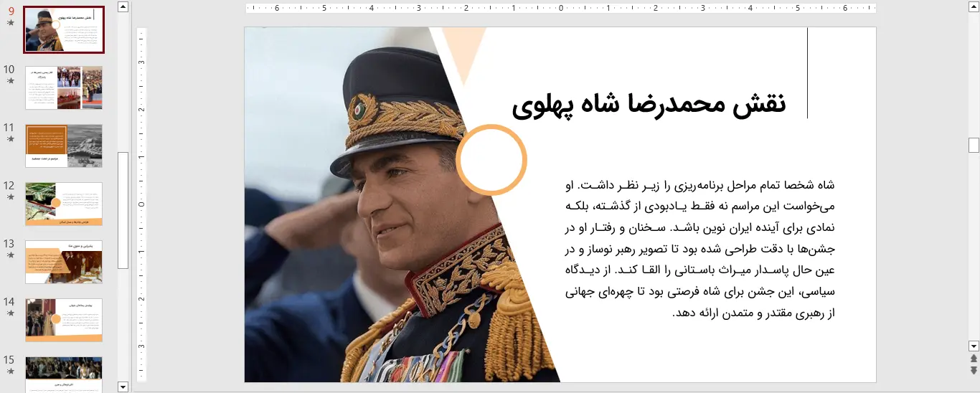Screen dimensions: 980x393
Task: Click inside the body paragraph text box
Action: click(x=699, y=250)
